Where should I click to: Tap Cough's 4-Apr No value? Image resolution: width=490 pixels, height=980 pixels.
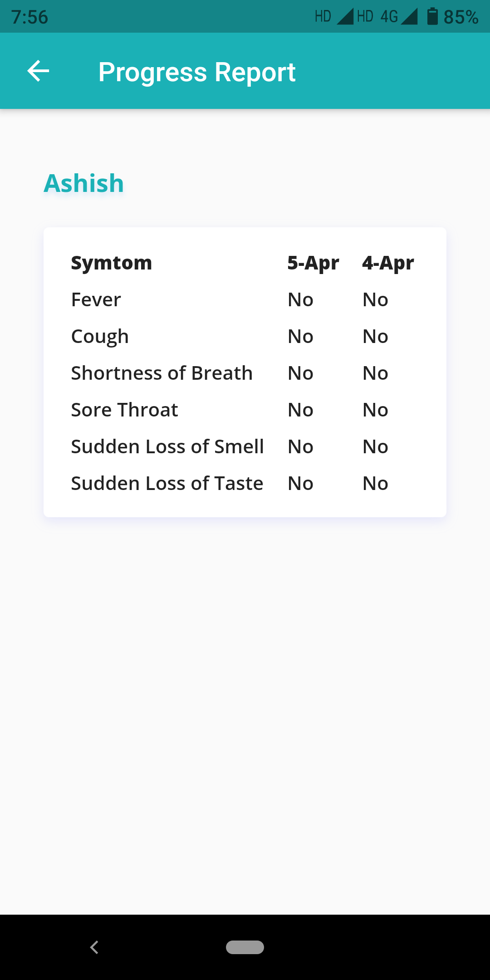tap(375, 337)
